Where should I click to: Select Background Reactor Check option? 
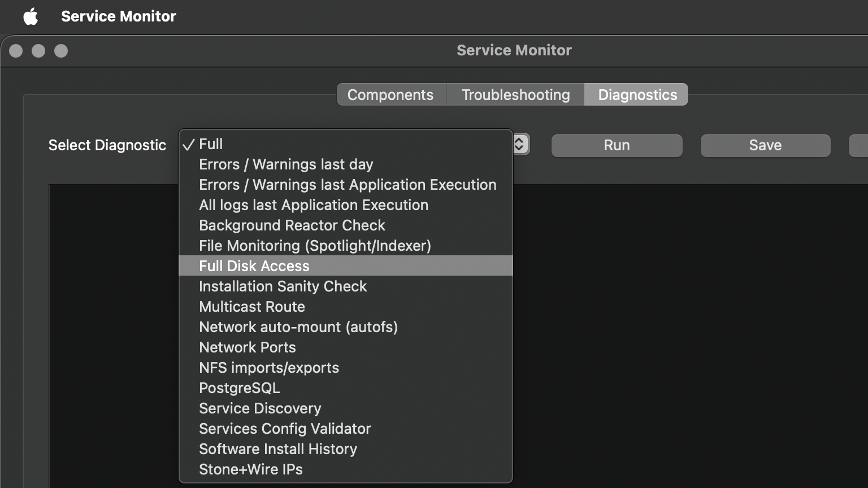[x=292, y=225]
